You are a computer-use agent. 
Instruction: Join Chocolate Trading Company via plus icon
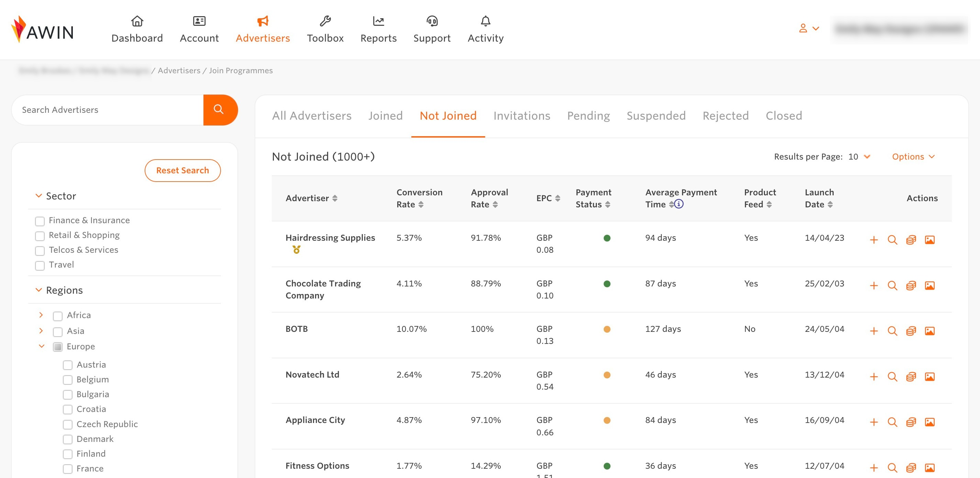(x=874, y=285)
